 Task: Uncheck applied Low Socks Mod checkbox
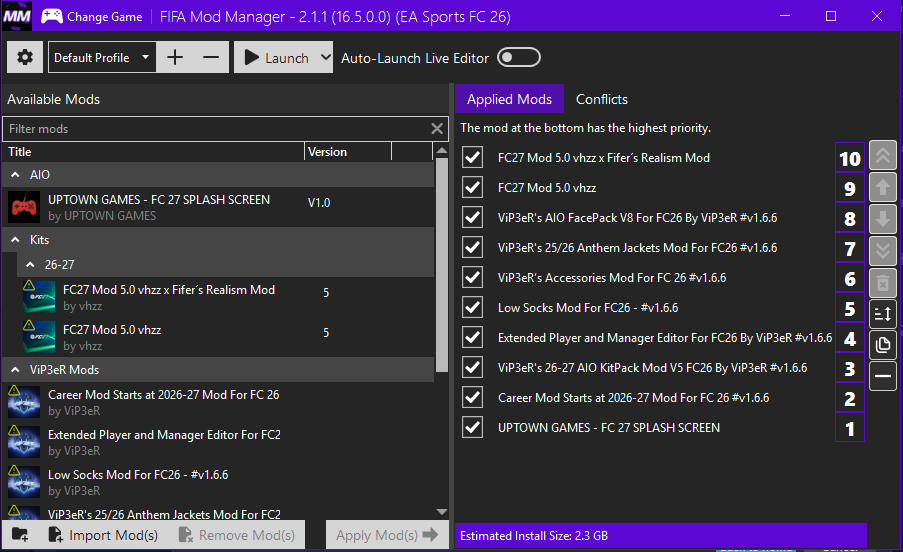472,307
